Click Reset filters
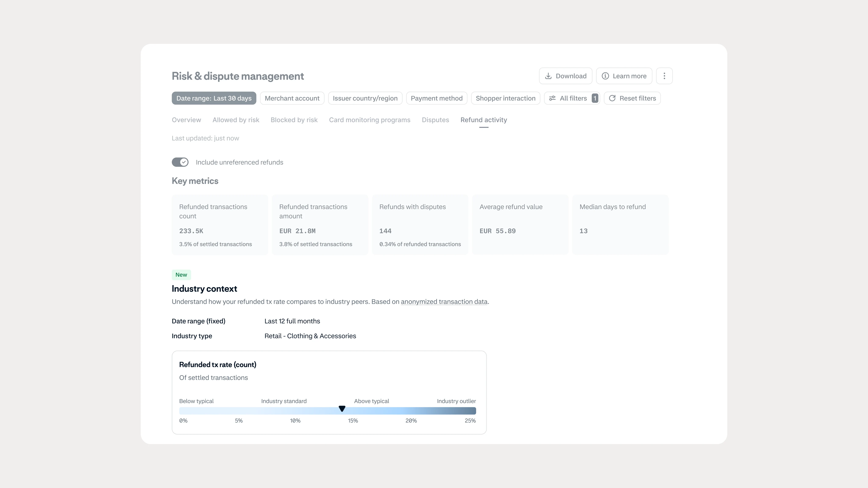The image size is (868, 488). pos(632,98)
